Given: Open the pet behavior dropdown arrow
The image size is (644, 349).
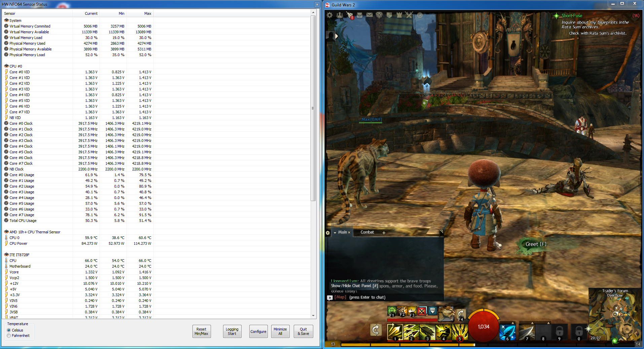Looking at the screenshot, I should pos(432,311).
